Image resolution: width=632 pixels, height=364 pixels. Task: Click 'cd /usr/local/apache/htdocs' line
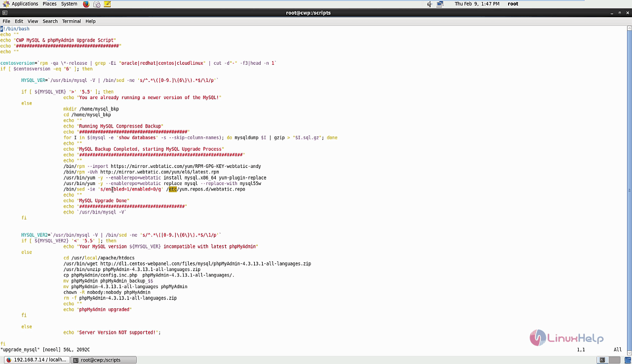[x=99, y=258]
